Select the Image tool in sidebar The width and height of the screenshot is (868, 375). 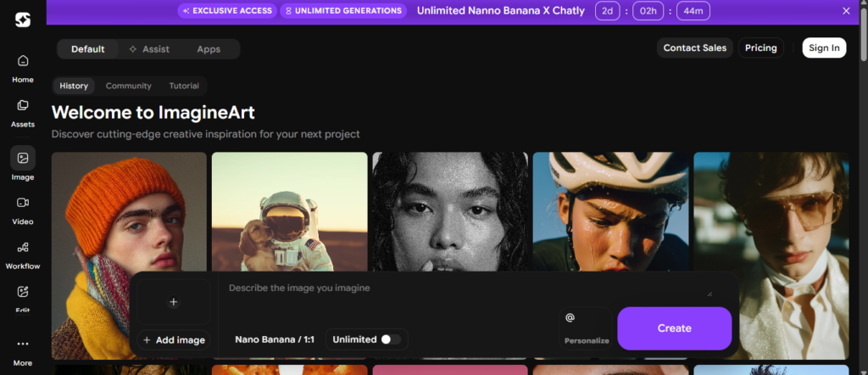coord(23,164)
